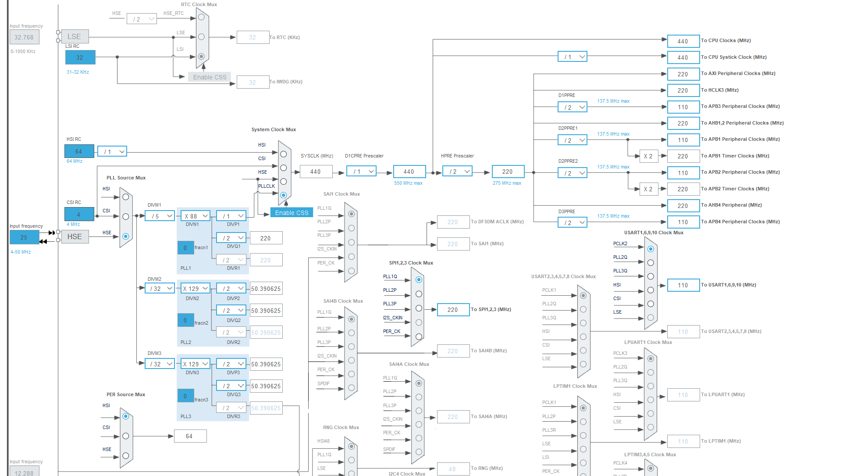
Task: Click the To AHB4 Peripheral value box
Action: [x=683, y=206]
